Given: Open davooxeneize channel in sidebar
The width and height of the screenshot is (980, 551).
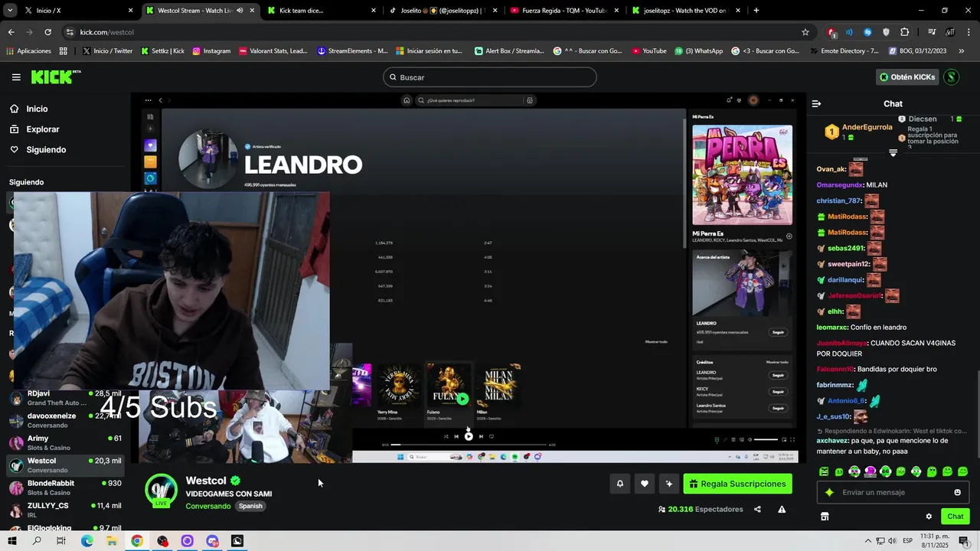Looking at the screenshot, I should (65, 420).
